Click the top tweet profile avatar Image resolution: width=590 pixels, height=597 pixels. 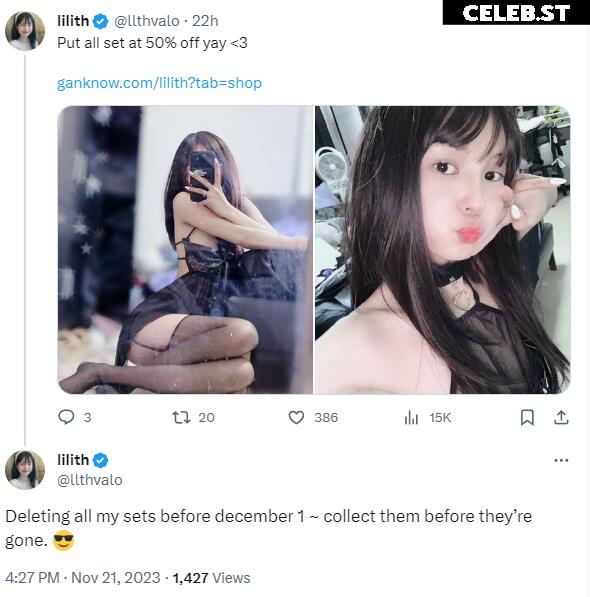pos(25,31)
